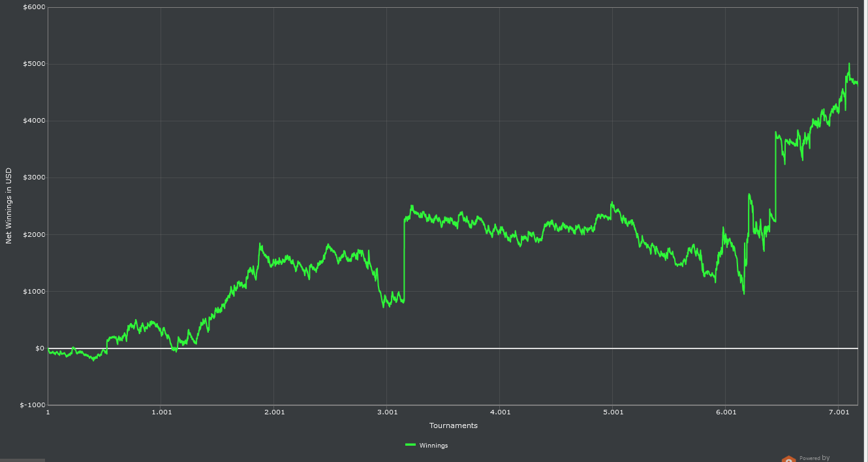Click the x-axis tick labeled 1
This screenshot has width=868, height=462.
tap(48, 412)
